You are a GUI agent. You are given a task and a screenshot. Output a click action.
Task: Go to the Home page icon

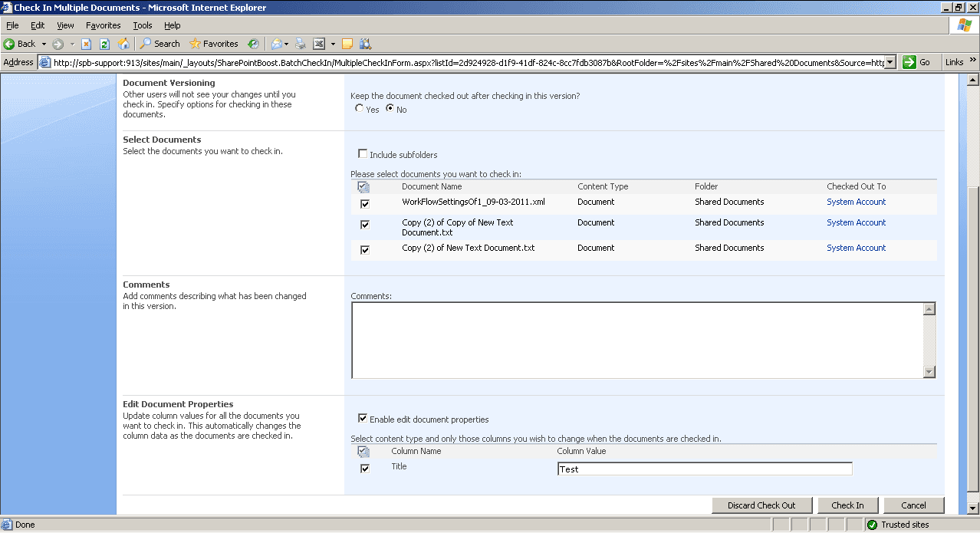[x=123, y=44]
